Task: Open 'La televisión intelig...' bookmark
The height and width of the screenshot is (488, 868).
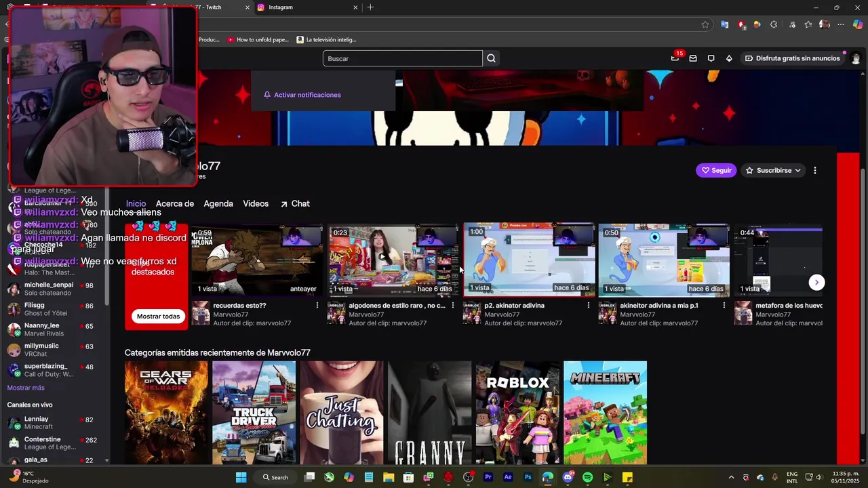Action: 327,39
